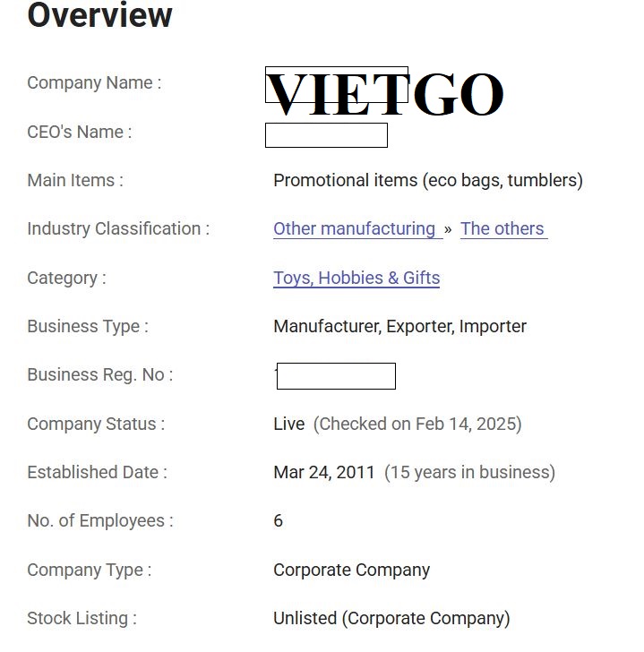The image size is (644, 652).
Task: Click the "Live" company status value
Action: [x=288, y=424]
